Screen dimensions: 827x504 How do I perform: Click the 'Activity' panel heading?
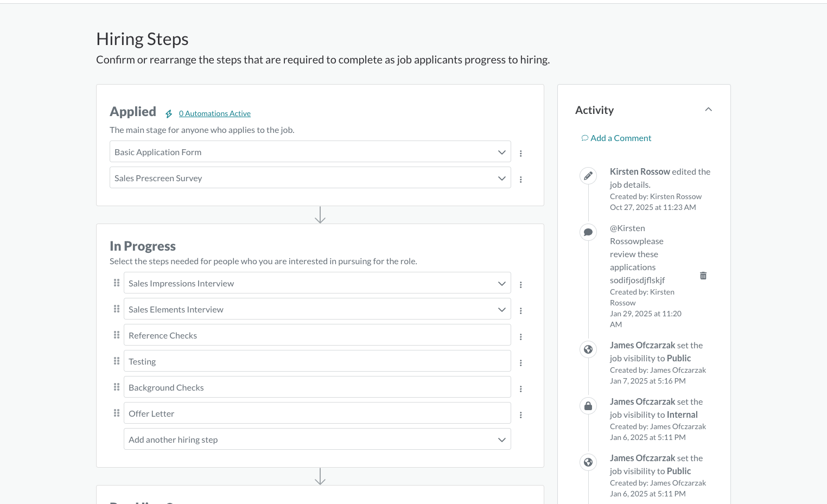tap(594, 110)
